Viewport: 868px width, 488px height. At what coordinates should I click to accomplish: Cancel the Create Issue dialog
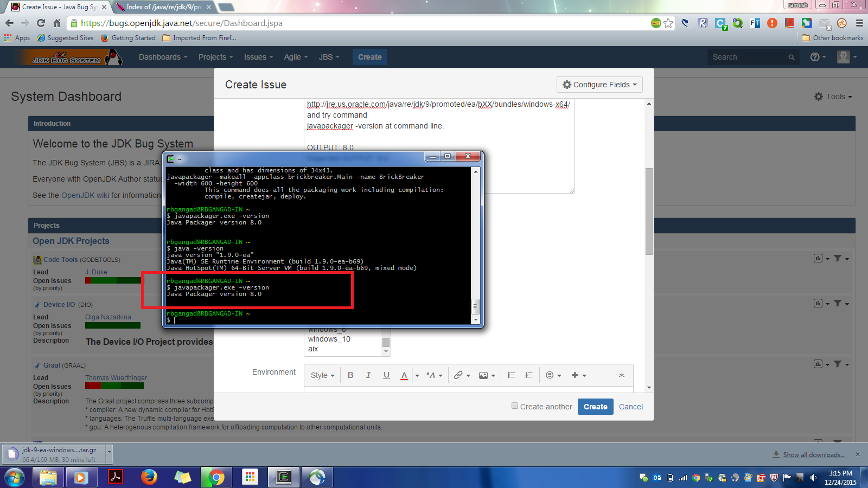pyautogui.click(x=630, y=407)
